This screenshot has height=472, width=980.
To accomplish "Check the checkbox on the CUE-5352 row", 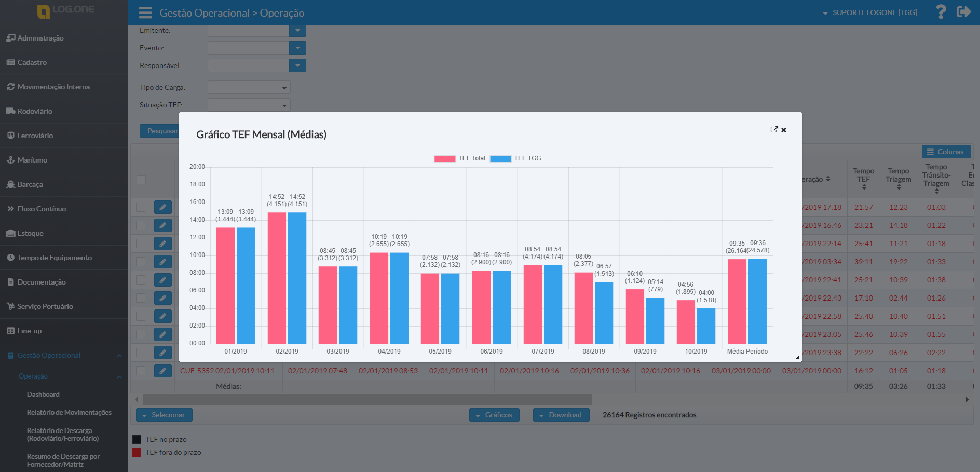I will (x=141, y=371).
